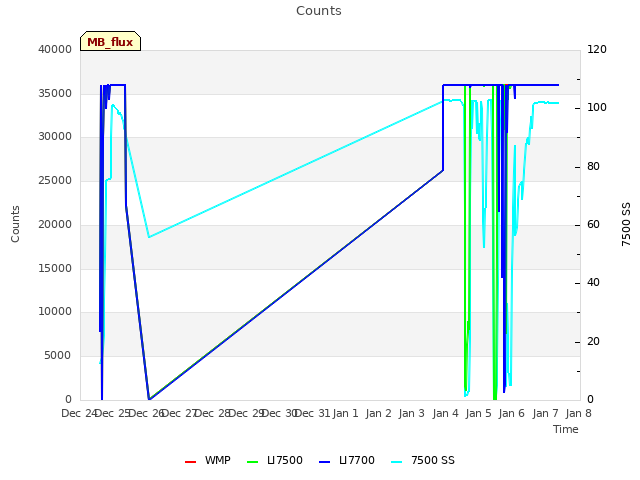Click the 5000 left axis label
Screen dimensions: 640x480
tap(58, 356)
